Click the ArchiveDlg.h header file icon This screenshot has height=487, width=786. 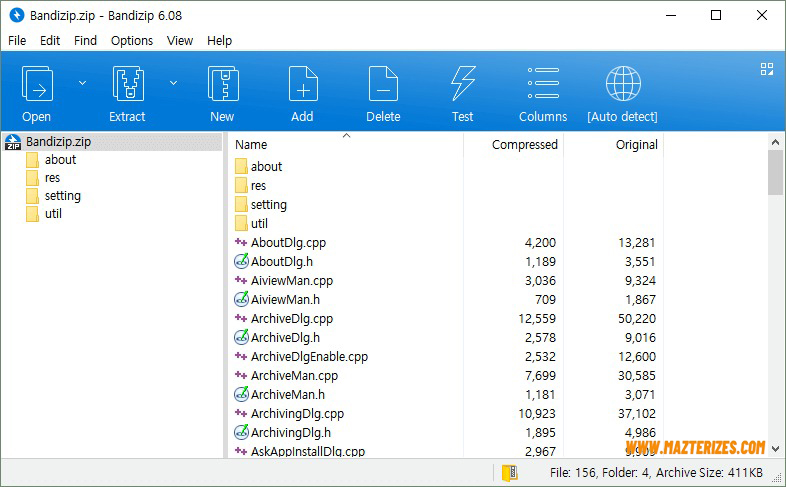[241, 337]
